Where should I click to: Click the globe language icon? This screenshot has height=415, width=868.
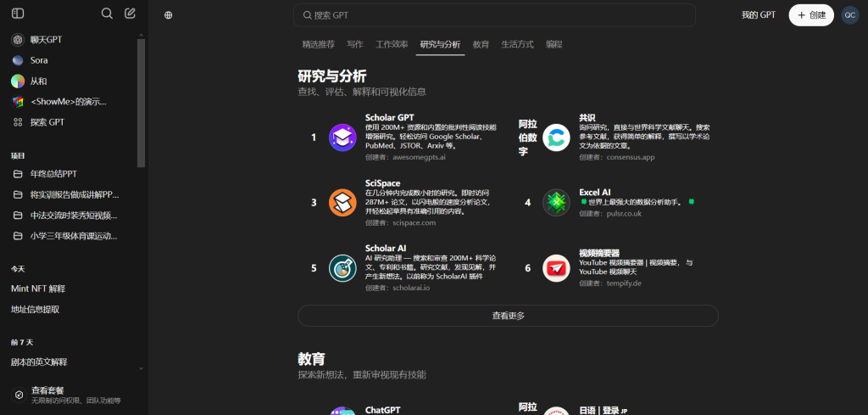(x=169, y=15)
